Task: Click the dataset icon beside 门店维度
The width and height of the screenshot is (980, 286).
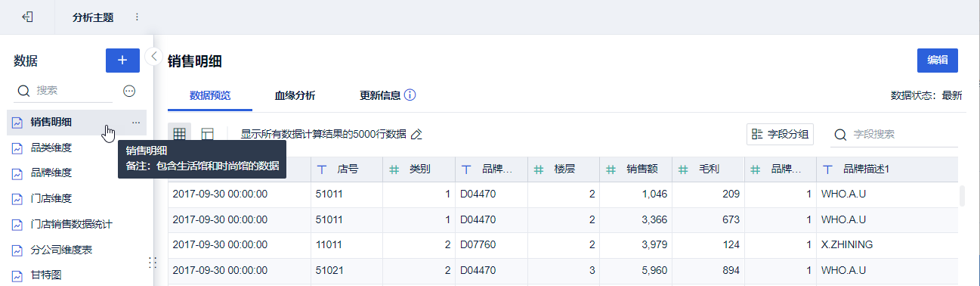Action: 17,199
